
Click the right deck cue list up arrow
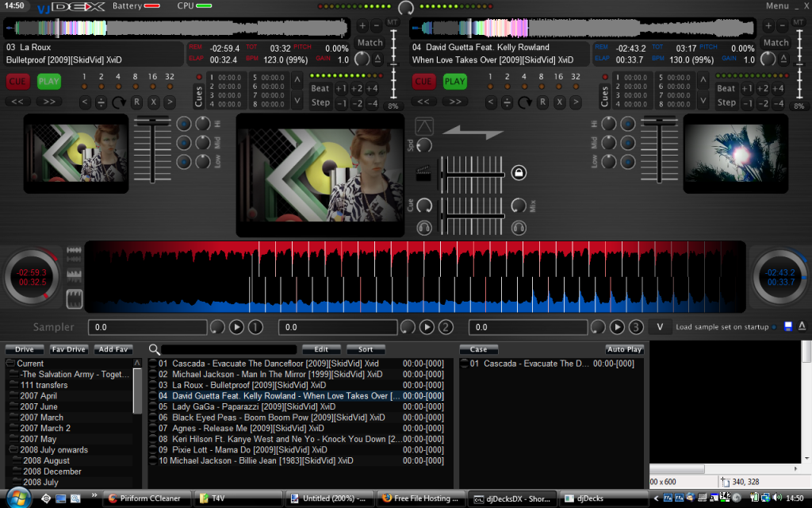pyautogui.click(x=703, y=80)
